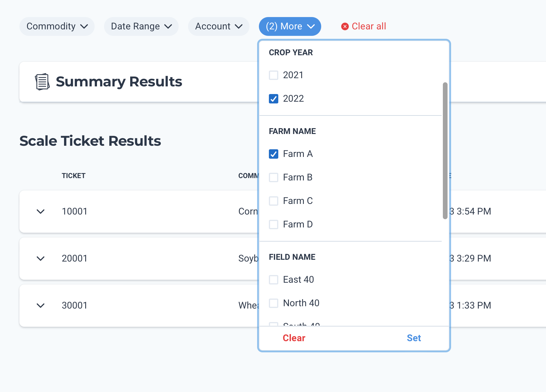Open the Commodity filter dropdown
Screen dimensions: 546x392
57,26
